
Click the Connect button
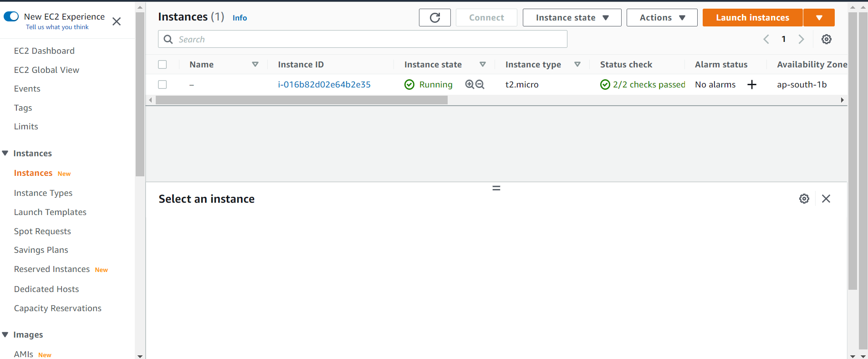coord(486,18)
